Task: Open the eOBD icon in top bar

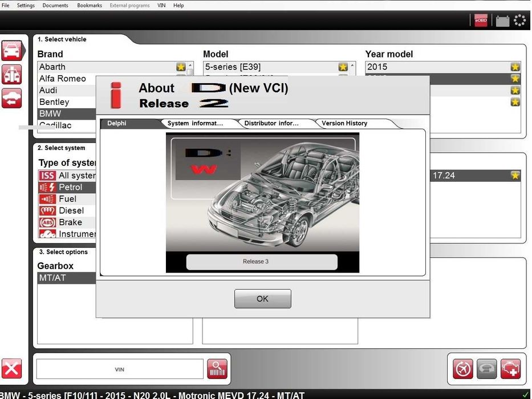Action: tap(481, 21)
